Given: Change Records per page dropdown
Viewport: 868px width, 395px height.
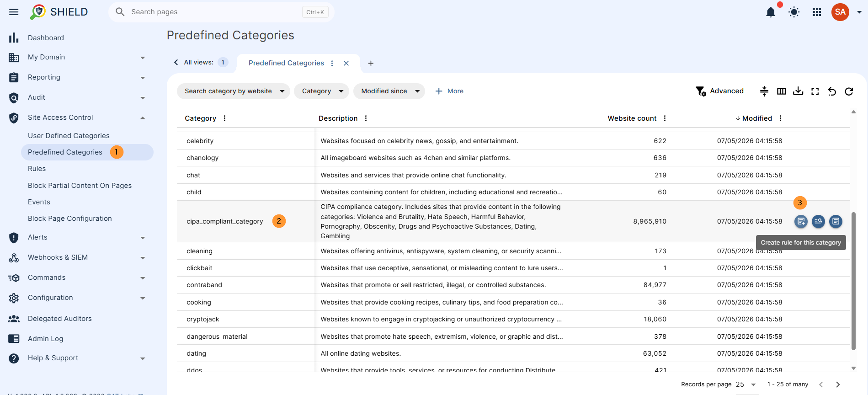Looking at the screenshot, I should click(x=746, y=384).
